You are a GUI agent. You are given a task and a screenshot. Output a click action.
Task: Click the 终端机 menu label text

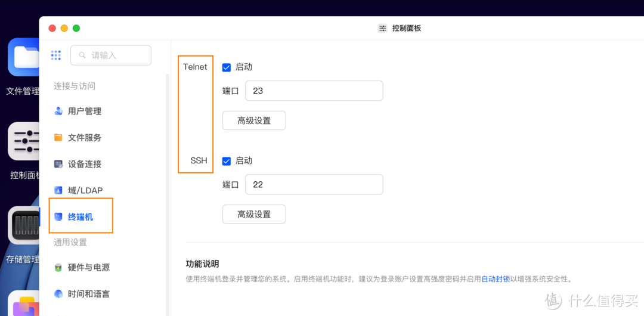[80, 217]
